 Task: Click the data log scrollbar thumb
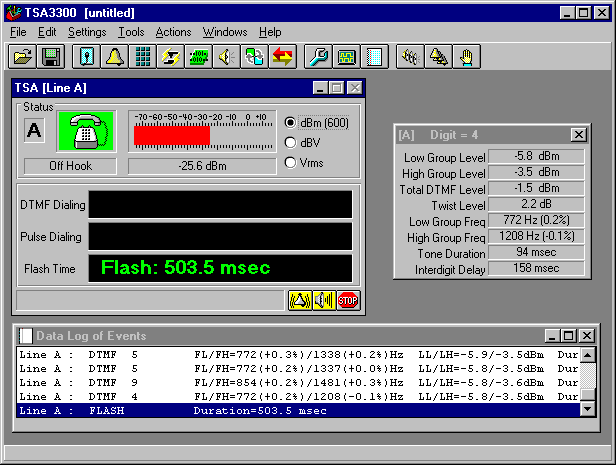tap(588, 394)
